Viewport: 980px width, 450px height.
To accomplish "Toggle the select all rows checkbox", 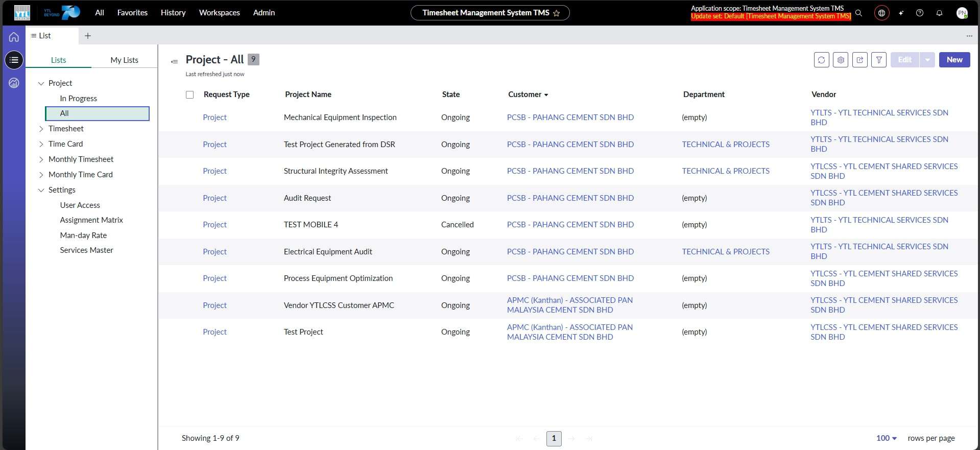I will pyautogui.click(x=190, y=94).
